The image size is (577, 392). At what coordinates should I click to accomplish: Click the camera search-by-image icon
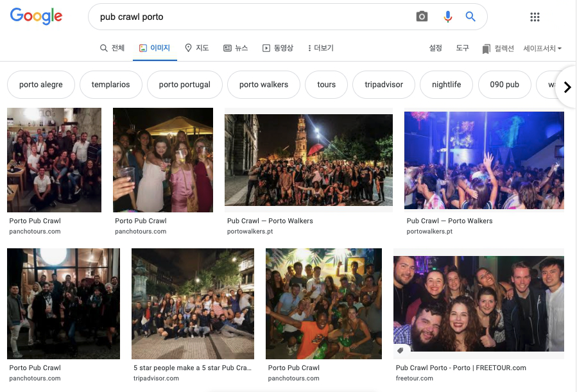(422, 17)
